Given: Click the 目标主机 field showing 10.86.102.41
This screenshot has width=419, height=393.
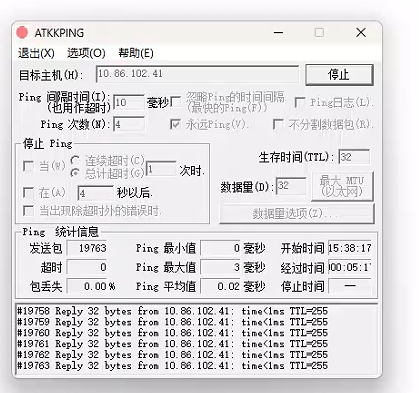Looking at the screenshot, I should [x=197, y=74].
